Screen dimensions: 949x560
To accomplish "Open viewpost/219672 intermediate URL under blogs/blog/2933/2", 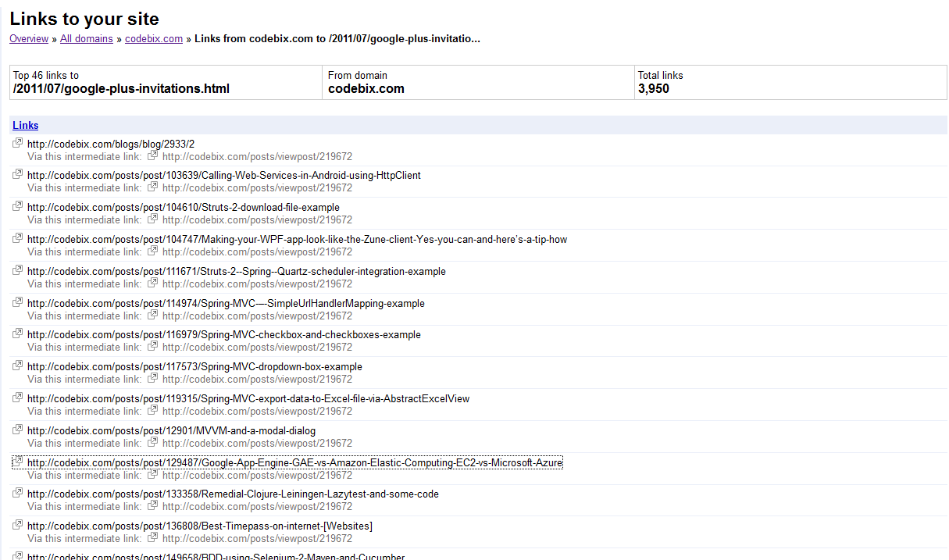I will click(258, 156).
